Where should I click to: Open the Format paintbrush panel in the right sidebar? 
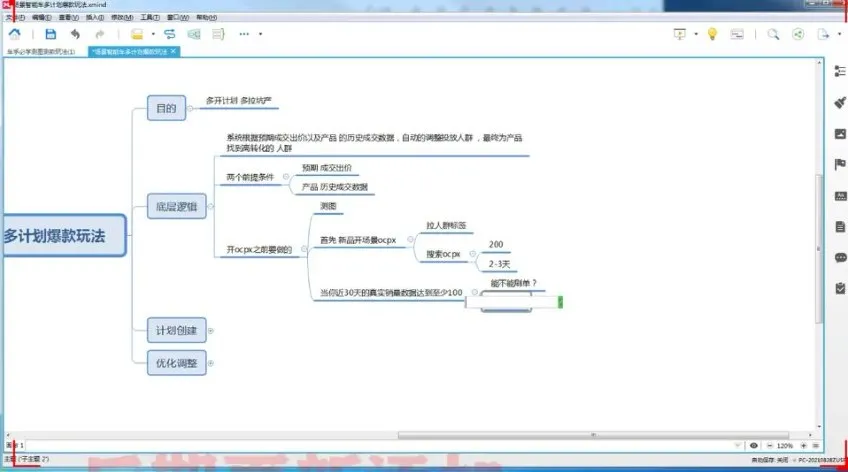click(839, 102)
